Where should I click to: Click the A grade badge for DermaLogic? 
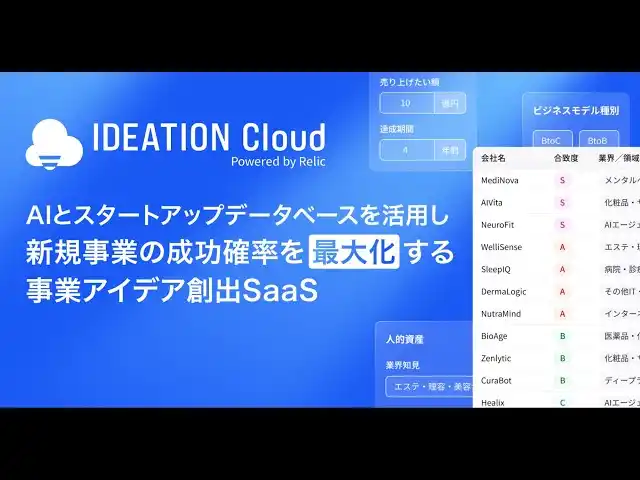click(562, 291)
